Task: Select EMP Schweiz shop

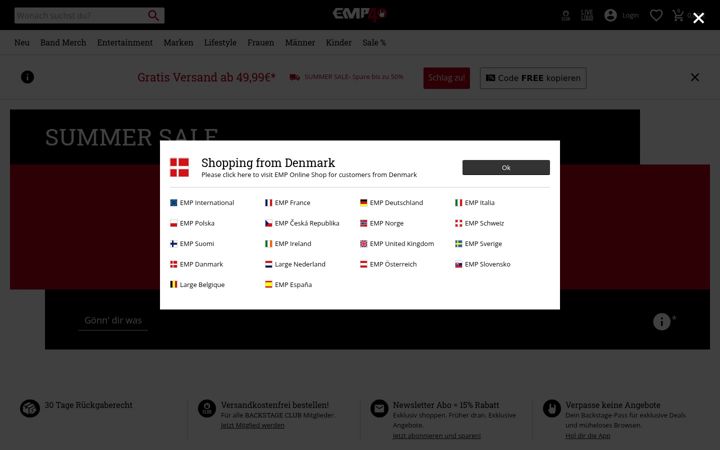Action: tap(479, 223)
